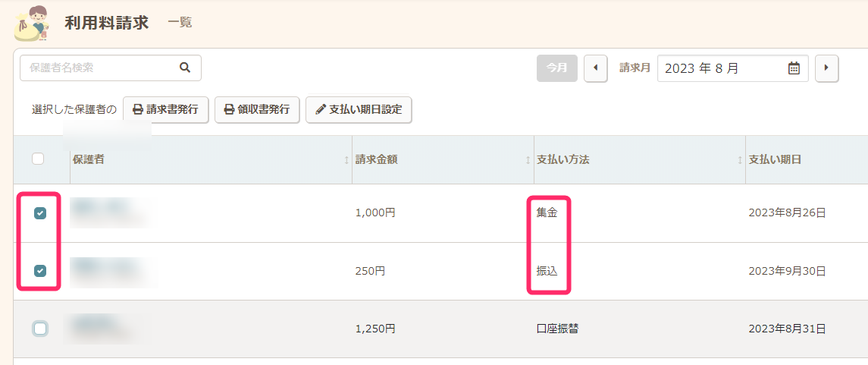Go to next month arrow

(826, 68)
